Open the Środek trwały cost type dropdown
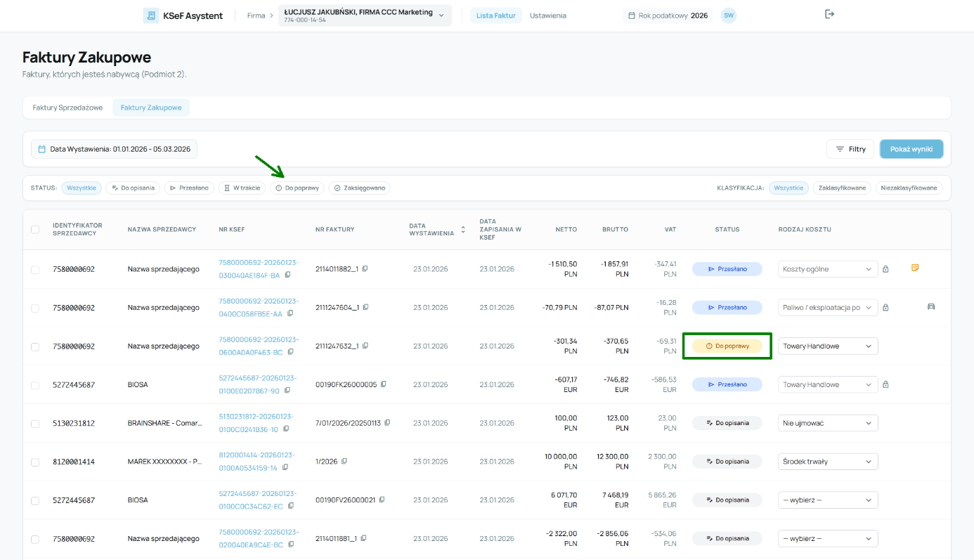The height and width of the screenshot is (560, 974). [x=828, y=462]
